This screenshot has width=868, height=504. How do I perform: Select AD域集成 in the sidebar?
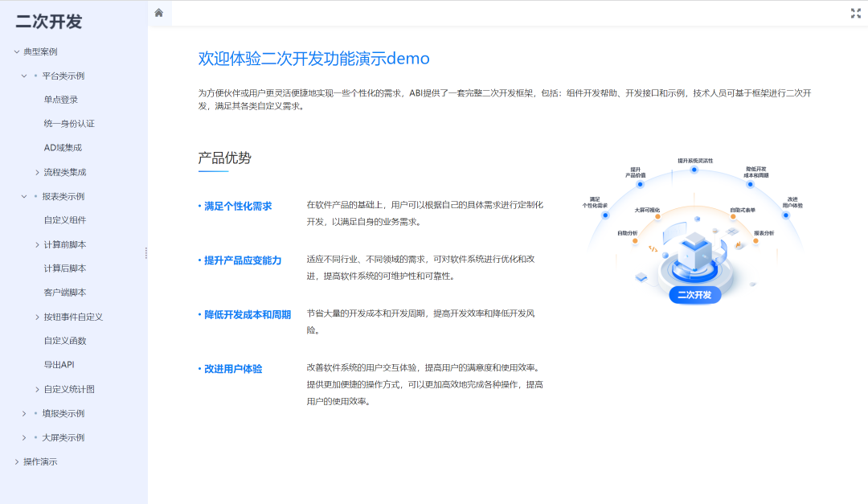pyautogui.click(x=63, y=148)
